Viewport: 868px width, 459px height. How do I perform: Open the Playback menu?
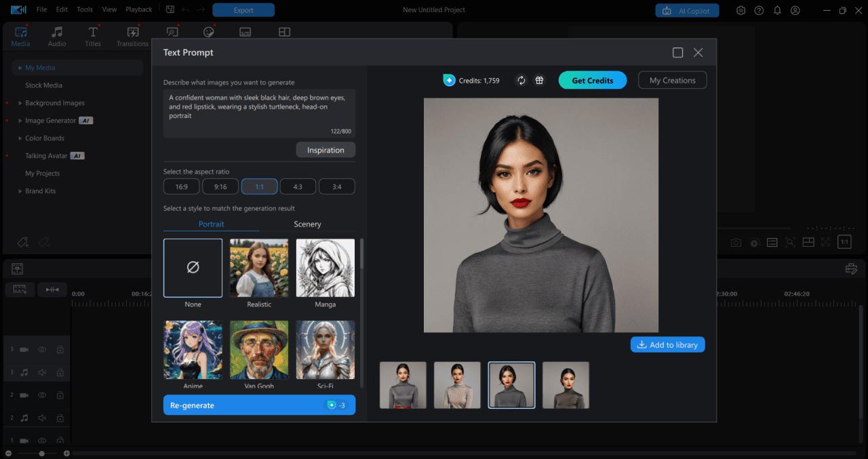[x=138, y=9]
